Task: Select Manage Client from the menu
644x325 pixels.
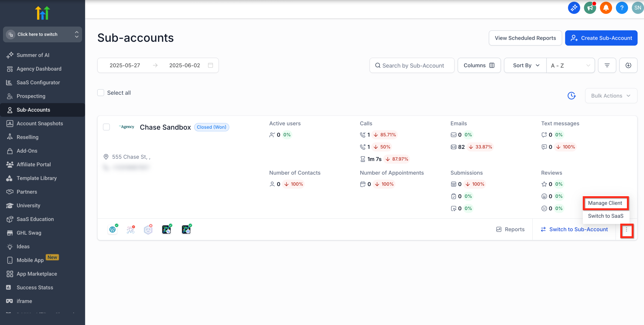Action: coord(605,203)
